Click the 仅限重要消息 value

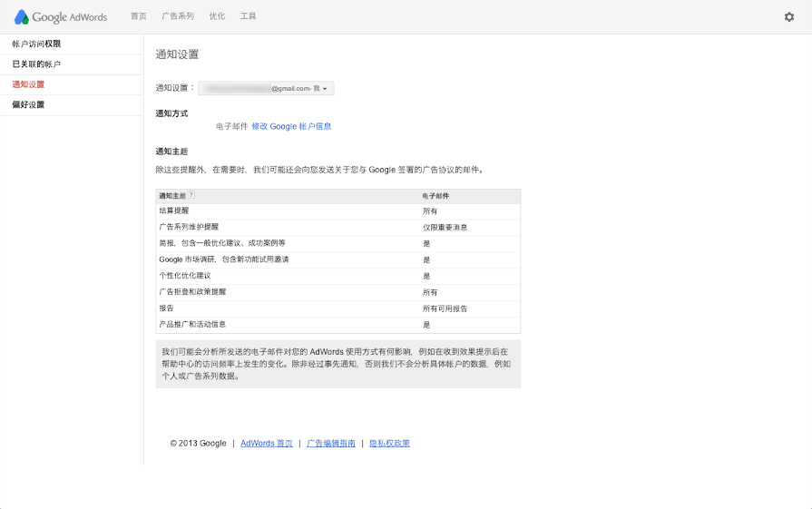click(x=445, y=228)
